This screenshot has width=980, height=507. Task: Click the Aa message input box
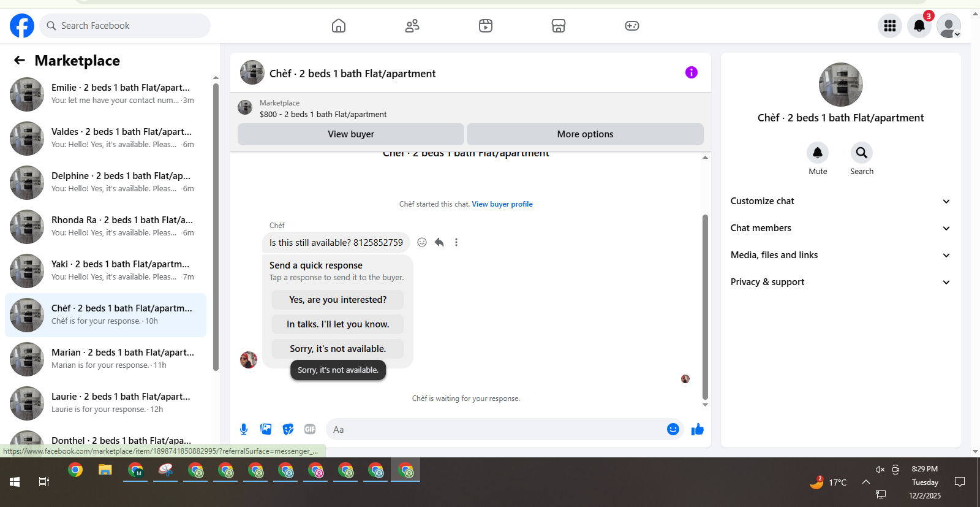[495, 429]
